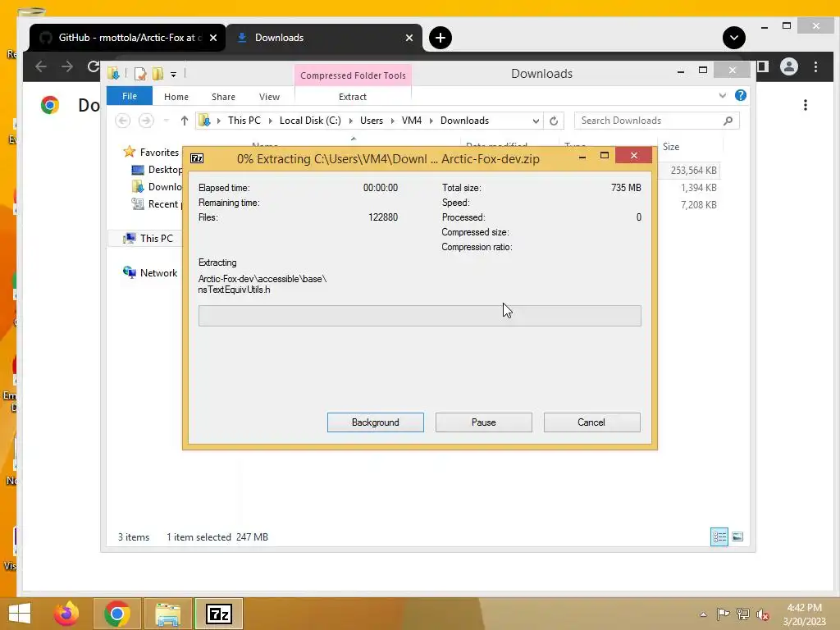Viewport: 840px width, 630px height.
Task: Click This PC in address breadcrumb
Action: coord(244,121)
